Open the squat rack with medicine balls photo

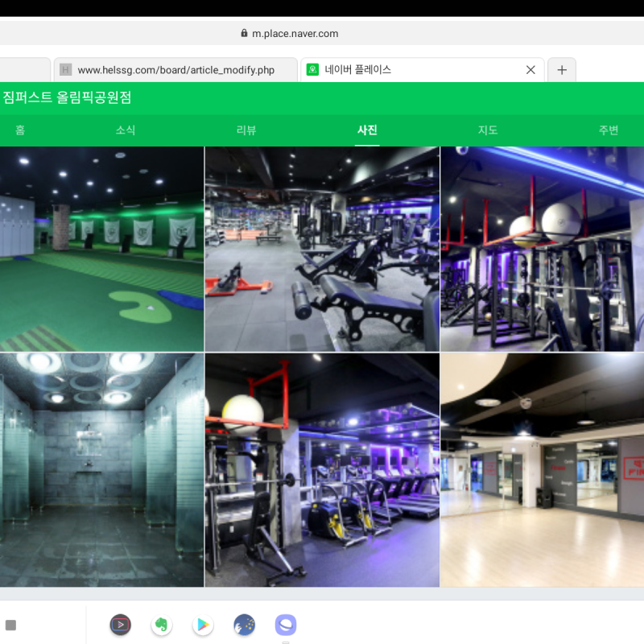[x=542, y=249]
